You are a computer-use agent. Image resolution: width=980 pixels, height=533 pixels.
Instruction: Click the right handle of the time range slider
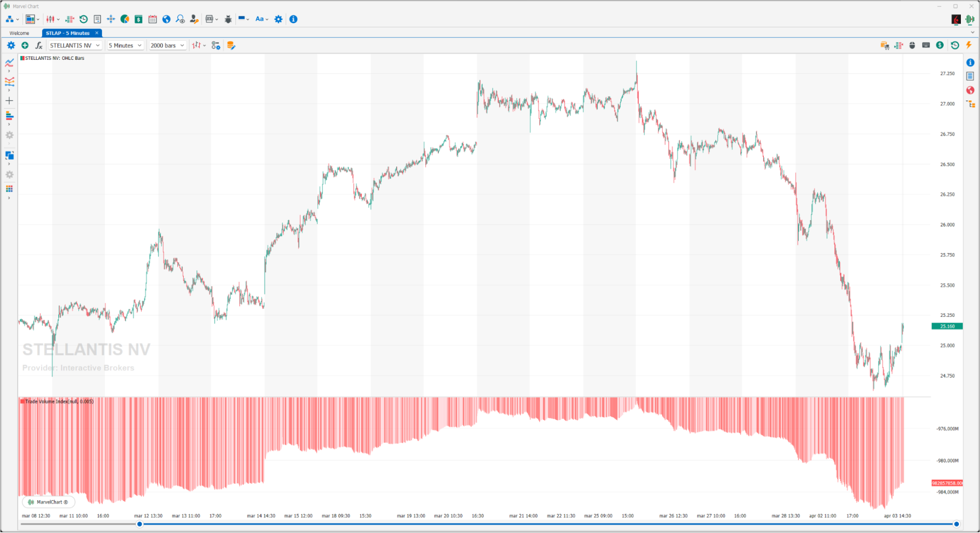[x=956, y=524]
